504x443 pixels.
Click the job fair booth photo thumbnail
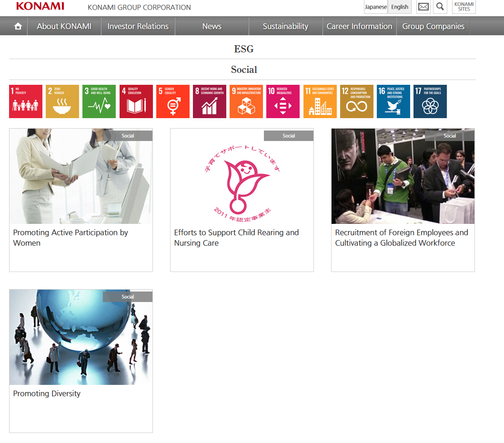[x=403, y=176]
